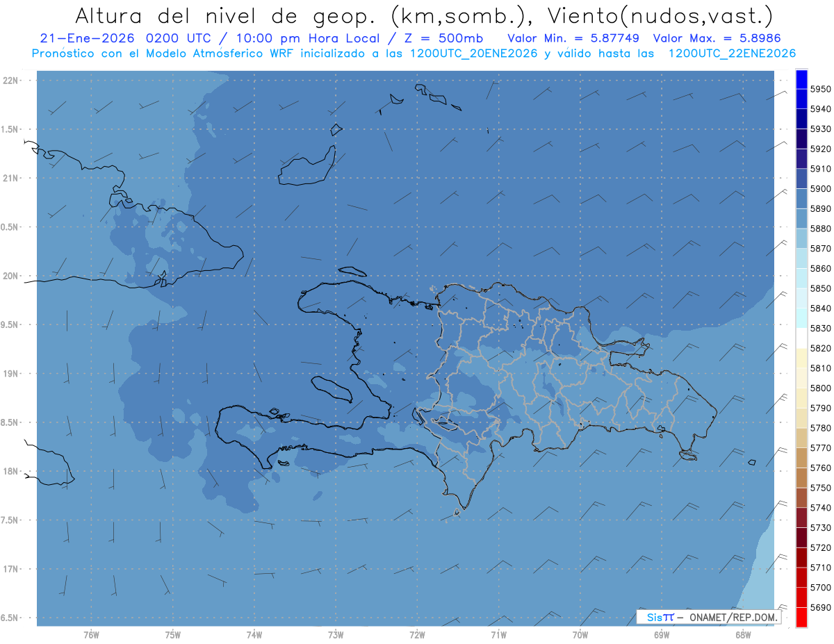Select the 5730 color bar label
The image size is (834, 644).
pyautogui.click(x=820, y=527)
